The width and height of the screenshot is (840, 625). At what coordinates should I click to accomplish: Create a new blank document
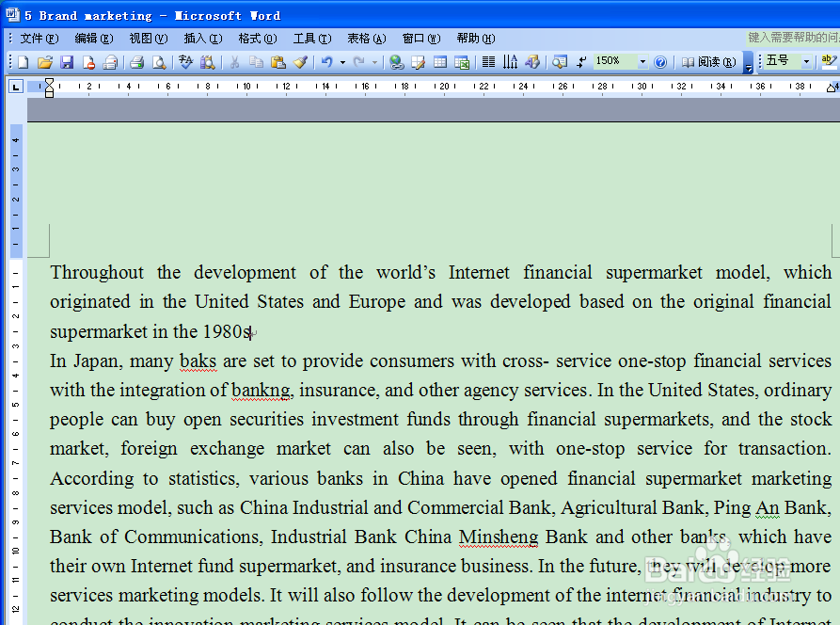point(24,62)
